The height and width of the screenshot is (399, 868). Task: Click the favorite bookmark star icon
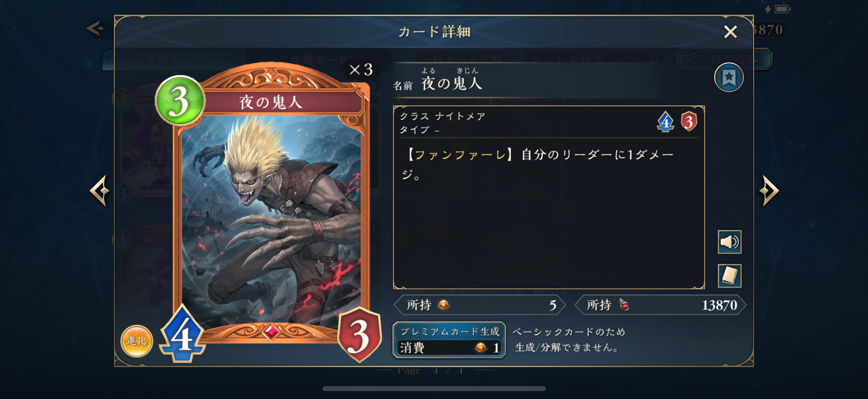coord(729,77)
